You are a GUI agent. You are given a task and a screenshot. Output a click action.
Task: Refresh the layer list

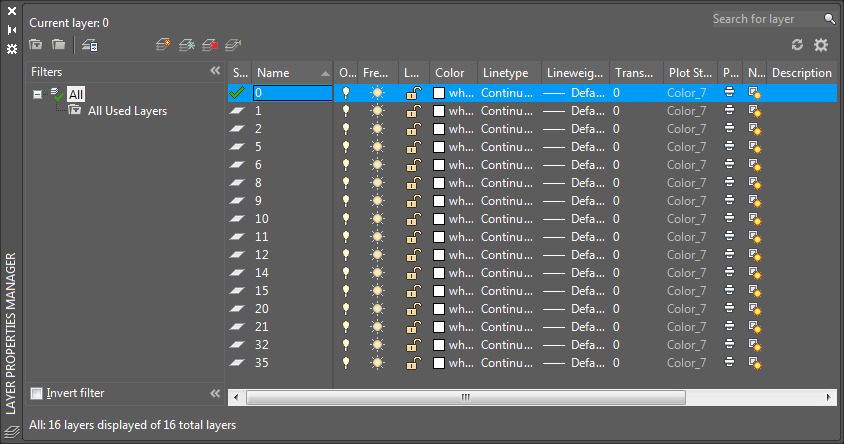coord(797,45)
